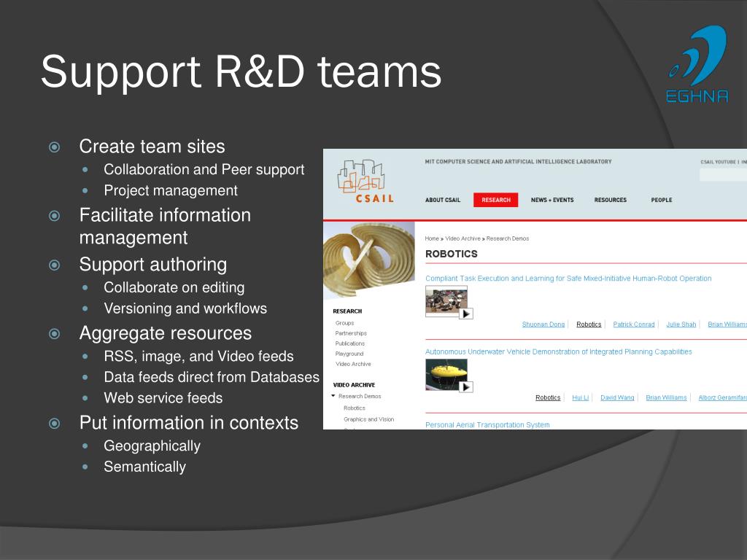Click the 'Geographically' sub-bullet

pos(152,446)
